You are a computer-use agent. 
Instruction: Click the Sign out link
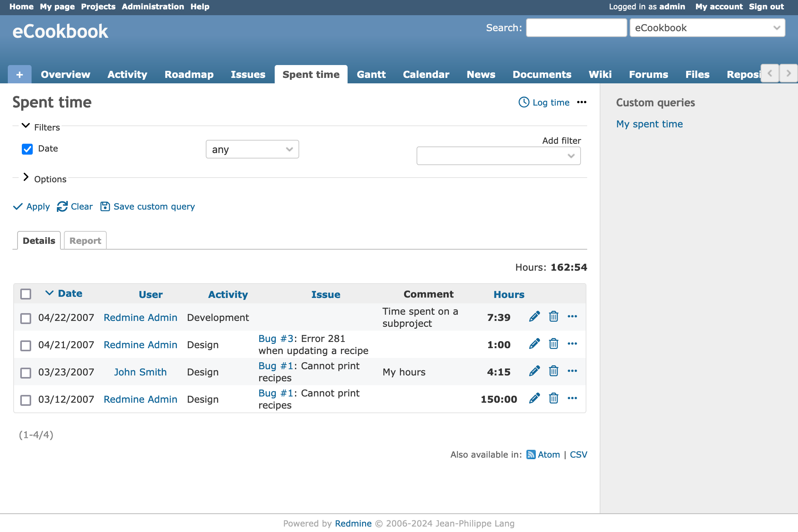coord(766,7)
